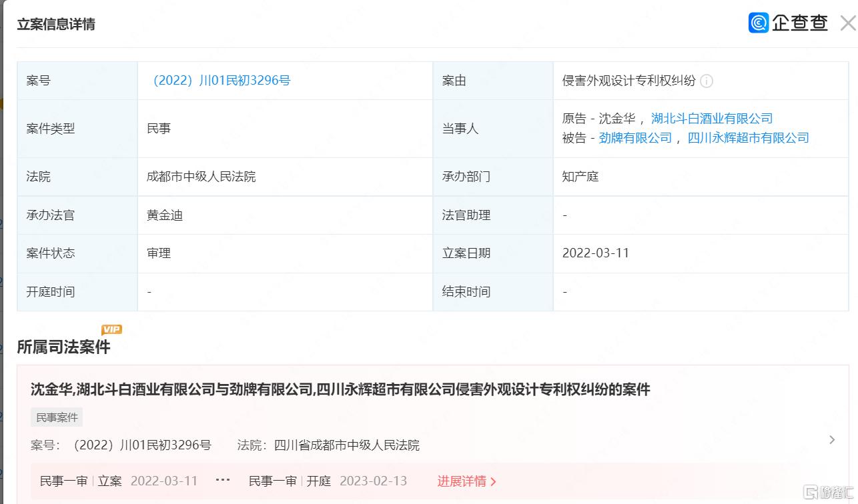Open the info icon beside 侵害外观设计专利权纠纷
The image size is (858, 504).
[x=707, y=81]
